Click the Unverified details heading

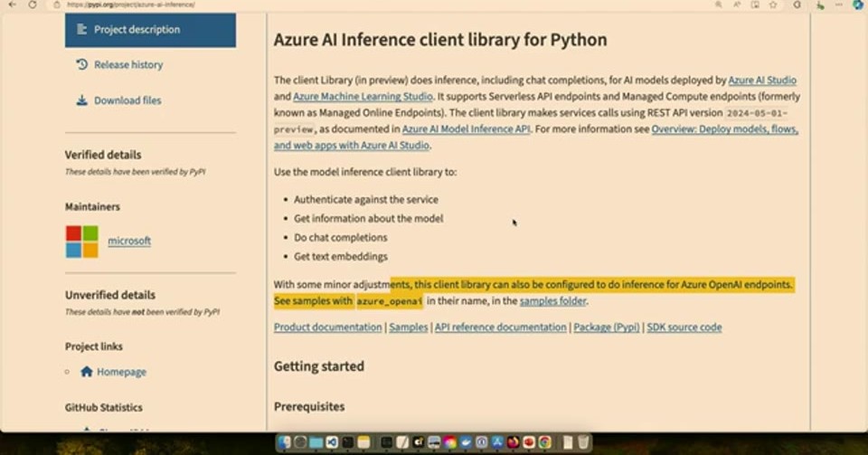coord(110,295)
